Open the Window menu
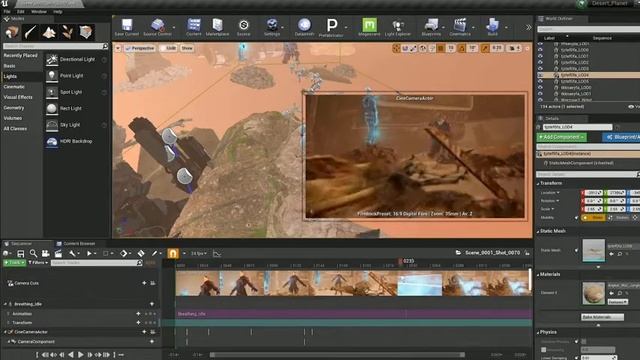The height and width of the screenshot is (360, 640). (39, 11)
